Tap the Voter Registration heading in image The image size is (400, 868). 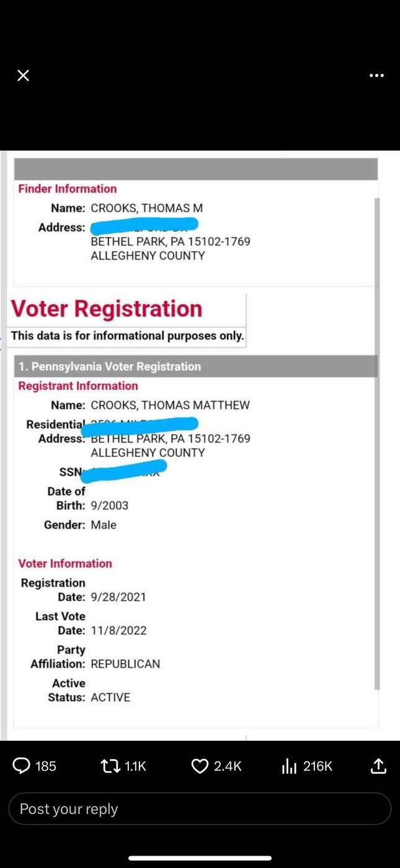click(x=107, y=309)
